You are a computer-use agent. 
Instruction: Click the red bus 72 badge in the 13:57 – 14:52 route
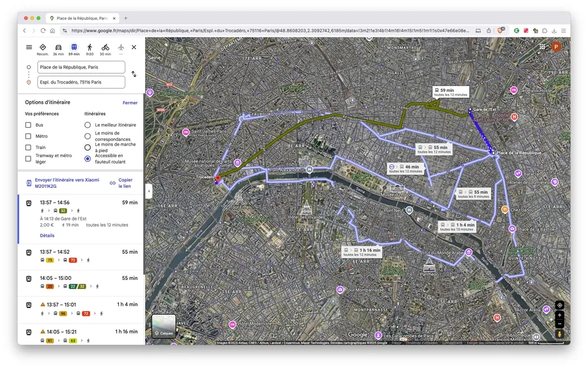(73, 260)
